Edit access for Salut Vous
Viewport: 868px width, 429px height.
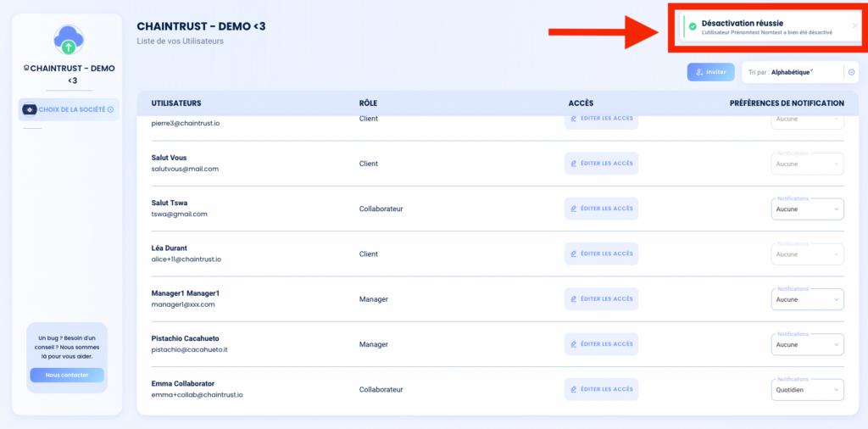[601, 164]
